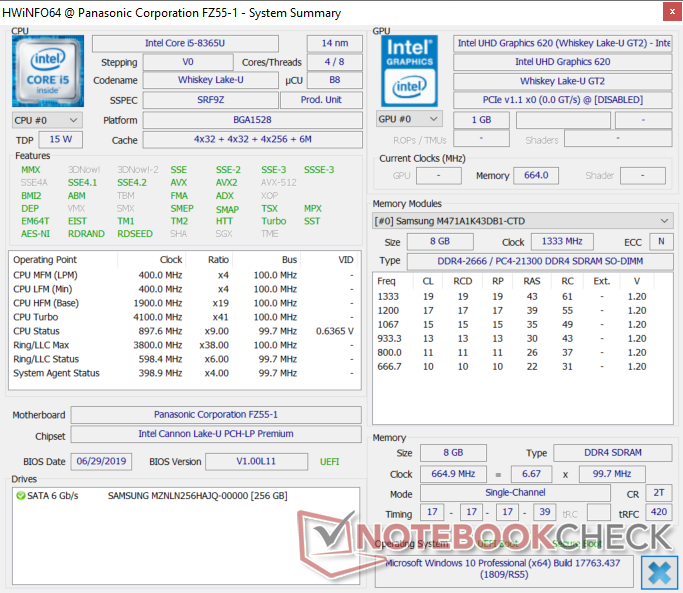Click the module size 8 GB field
This screenshot has height=593, width=683.
[x=440, y=241]
